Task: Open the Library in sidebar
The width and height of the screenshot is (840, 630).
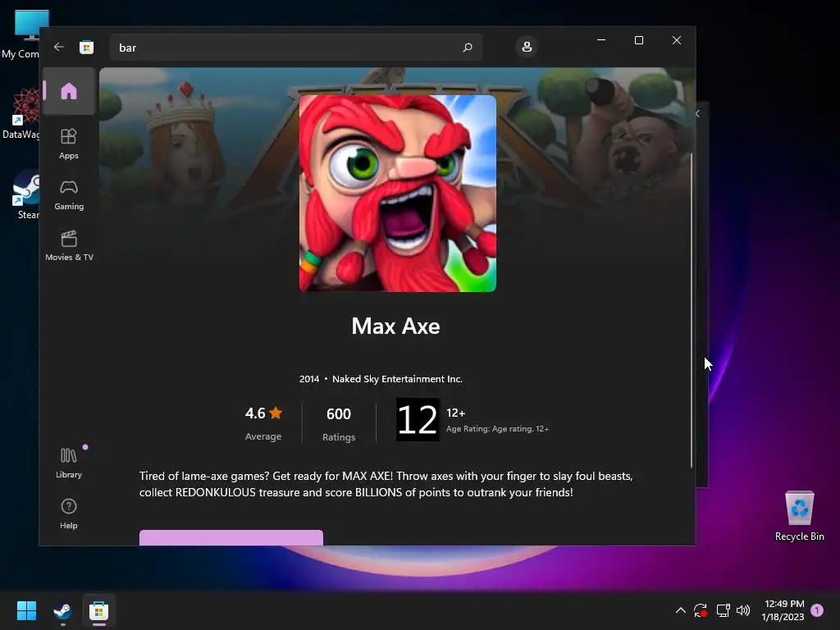Action: pos(69,463)
